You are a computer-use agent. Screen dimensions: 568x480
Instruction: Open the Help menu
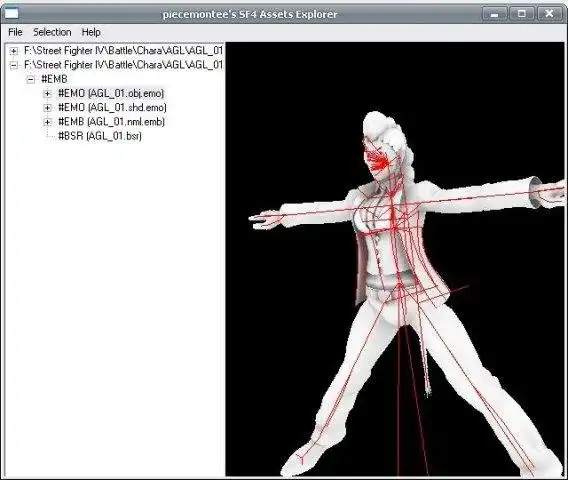point(91,32)
